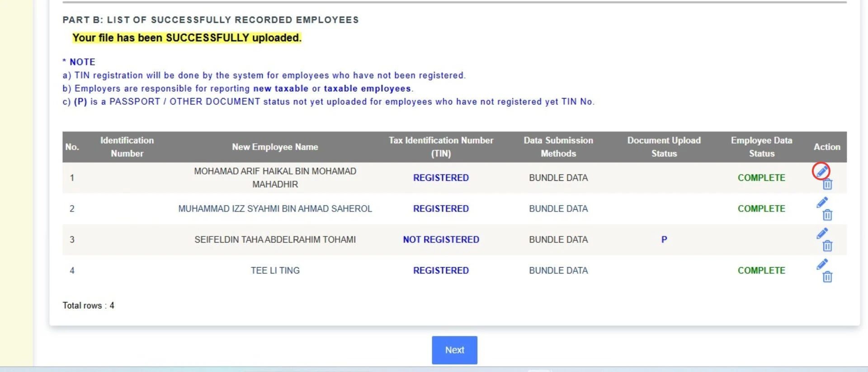Screen dimensions: 868x372
Task: Click the Action column header
Action: 826,147
